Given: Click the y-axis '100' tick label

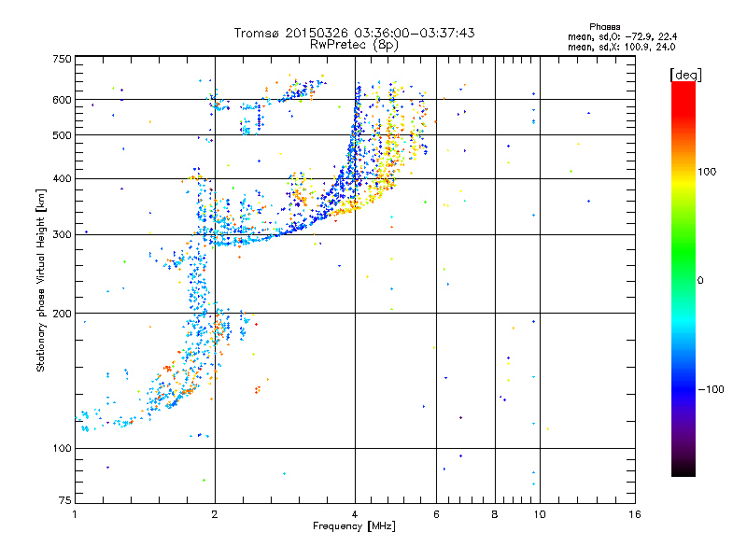Looking at the screenshot, I should [x=62, y=448].
